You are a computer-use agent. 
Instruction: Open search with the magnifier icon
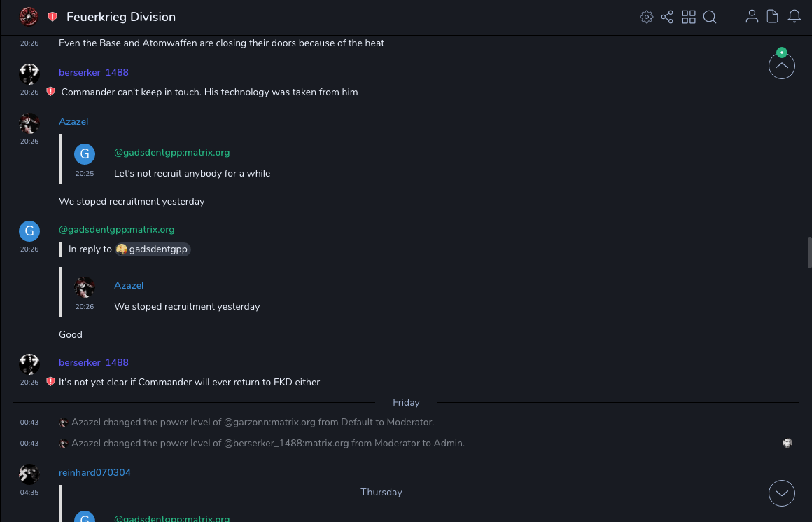pyautogui.click(x=710, y=17)
